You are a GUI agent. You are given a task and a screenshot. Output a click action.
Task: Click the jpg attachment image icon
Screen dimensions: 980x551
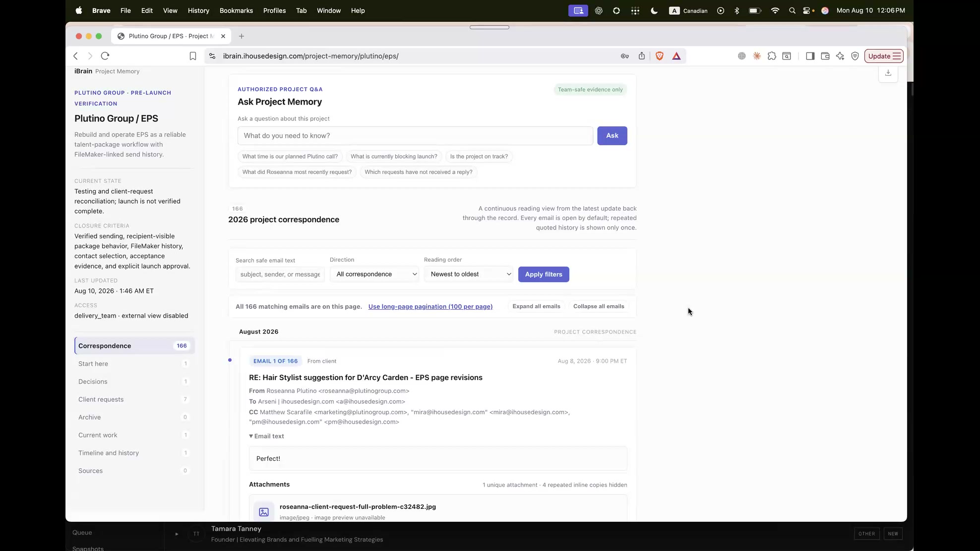coord(264,512)
